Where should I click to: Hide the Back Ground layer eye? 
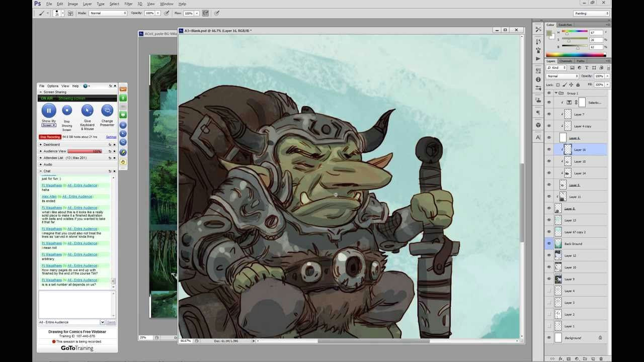tap(549, 244)
